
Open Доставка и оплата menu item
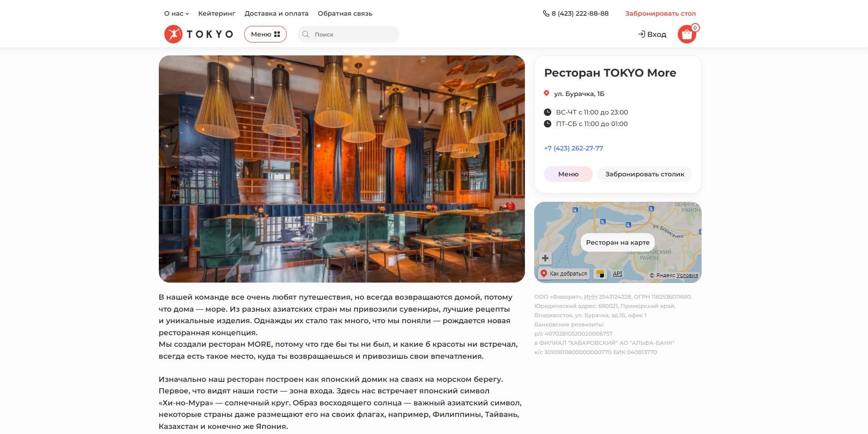[x=277, y=13]
